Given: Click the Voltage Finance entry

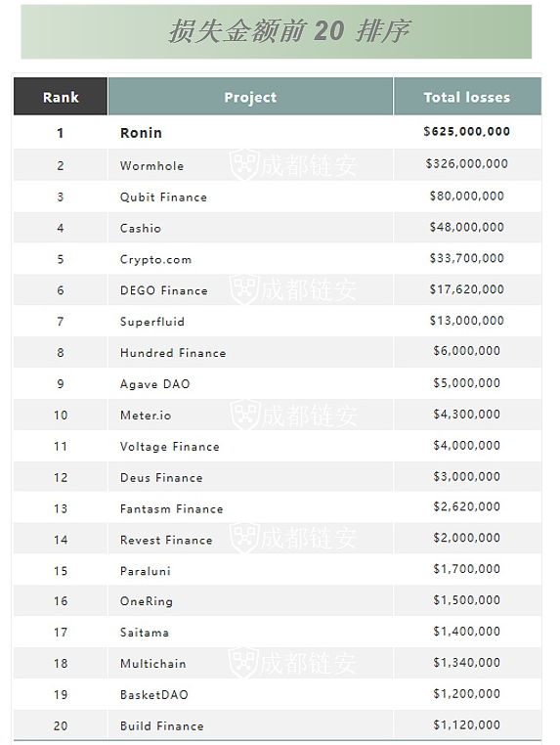Looking at the screenshot, I should click(170, 447).
